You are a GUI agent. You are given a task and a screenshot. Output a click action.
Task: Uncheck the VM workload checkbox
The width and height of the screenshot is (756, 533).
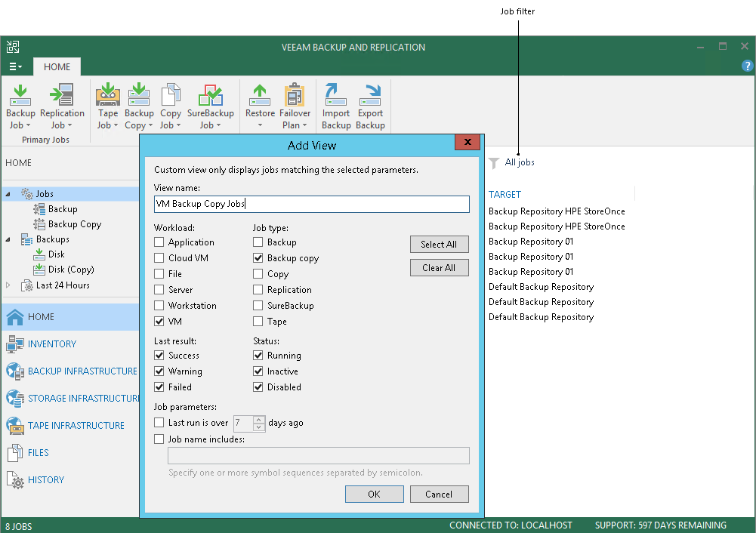(x=159, y=322)
